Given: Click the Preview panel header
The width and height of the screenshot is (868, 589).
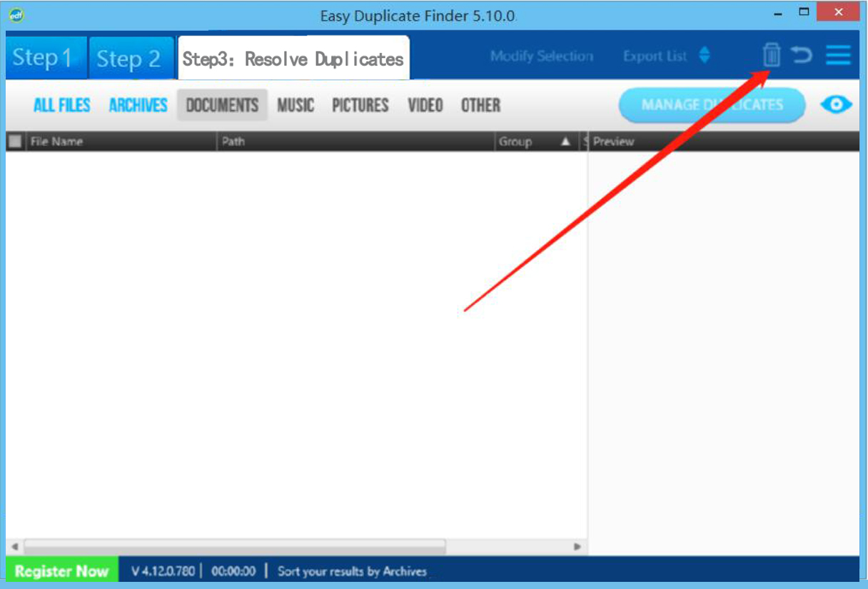Looking at the screenshot, I should point(725,141).
